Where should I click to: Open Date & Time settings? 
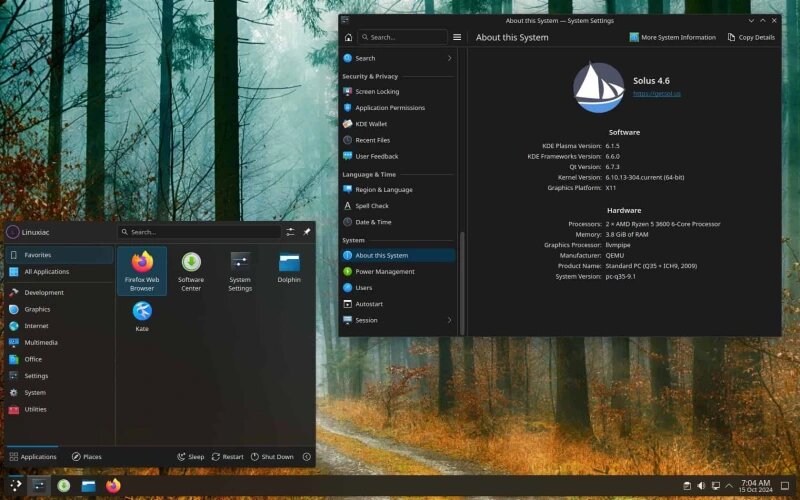coord(398,222)
